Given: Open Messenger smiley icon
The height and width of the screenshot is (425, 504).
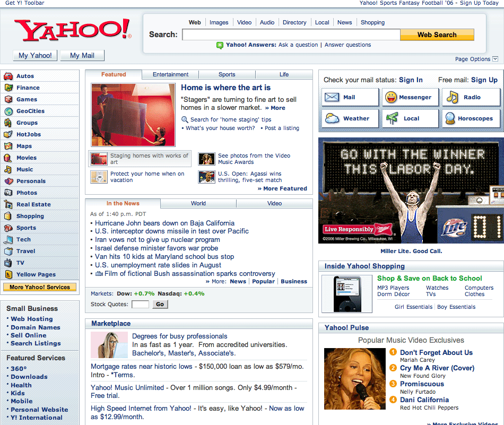Looking at the screenshot, I should click(391, 97).
